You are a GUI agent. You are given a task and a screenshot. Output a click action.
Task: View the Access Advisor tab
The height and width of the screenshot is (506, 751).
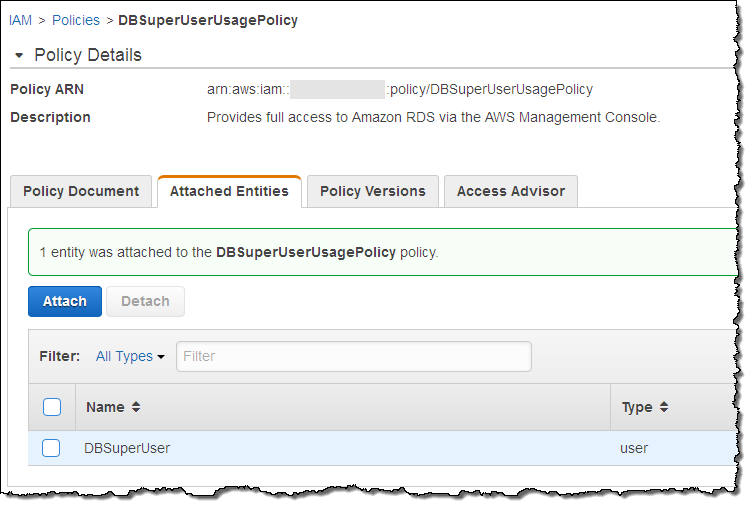510,191
